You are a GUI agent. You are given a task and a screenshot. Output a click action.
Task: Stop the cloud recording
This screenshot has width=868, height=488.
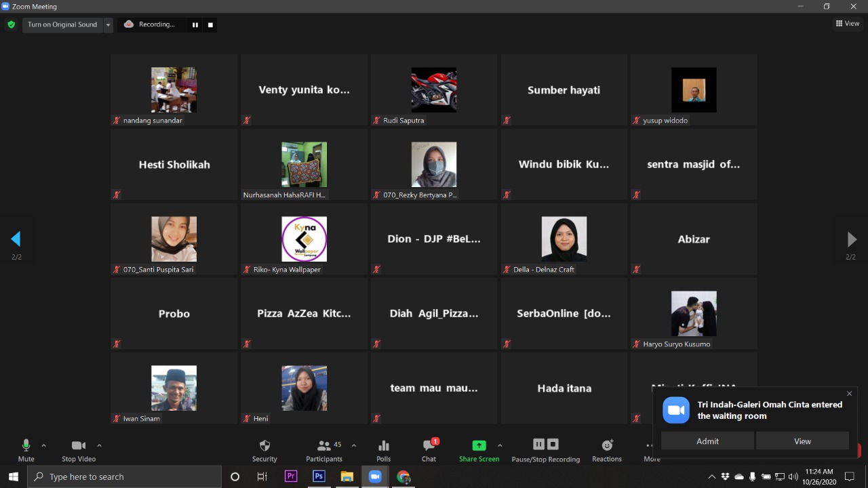[210, 25]
